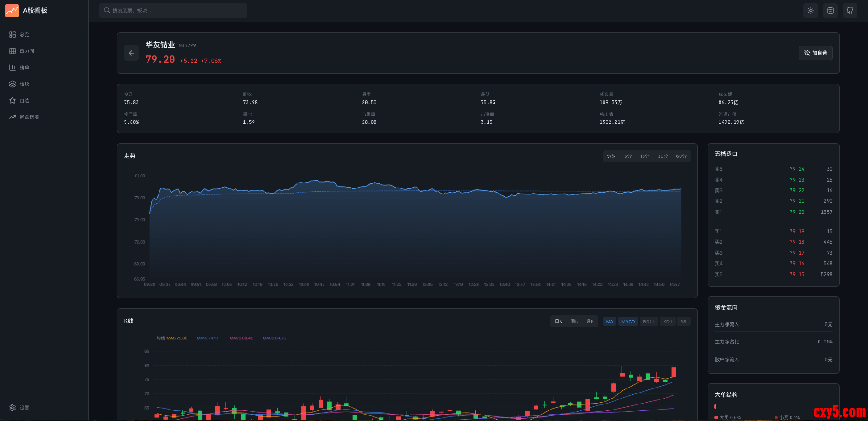Turn on the KDJ indicator
Screen dimensions: 868x421
[x=667, y=321]
